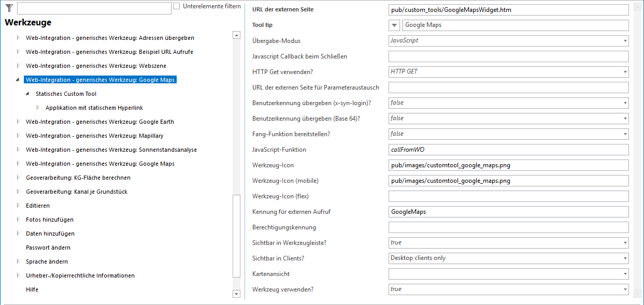The image size is (644, 305).
Task: Click the Tool tip language selector arrow button
Action: 394,25
